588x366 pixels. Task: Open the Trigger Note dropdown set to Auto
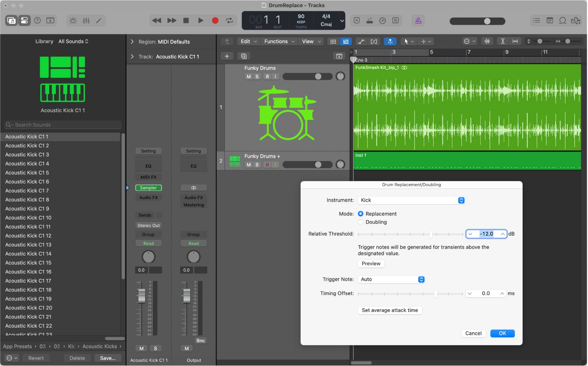click(x=390, y=279)
